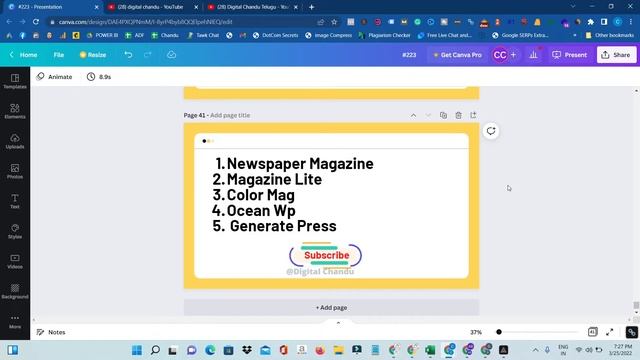Open the Windows Start menu

(137, 350)
